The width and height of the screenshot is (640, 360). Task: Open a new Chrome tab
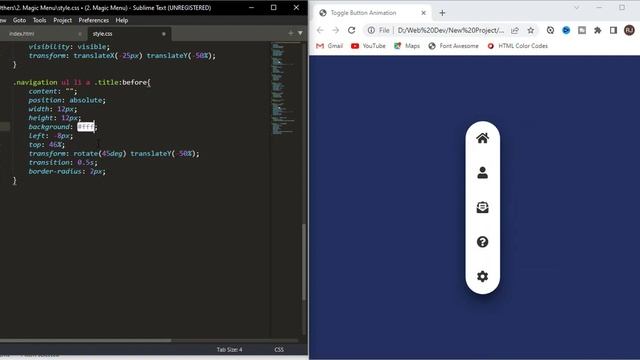[442, 13]
